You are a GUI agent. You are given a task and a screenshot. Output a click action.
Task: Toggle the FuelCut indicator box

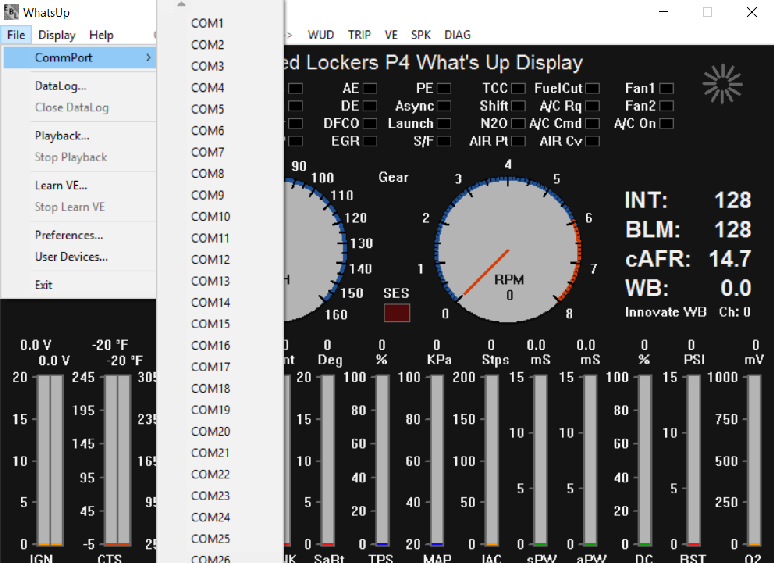click(592, 89)
